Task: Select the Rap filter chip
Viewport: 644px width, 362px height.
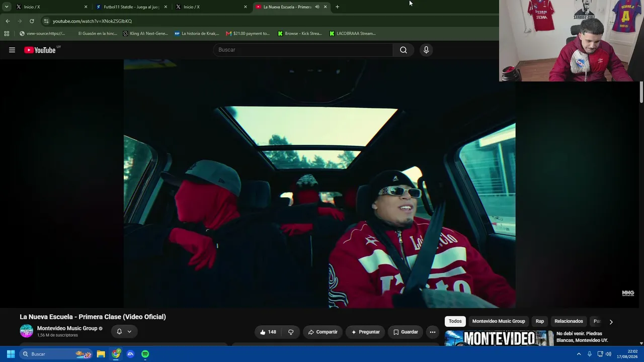Action: [540, 321]
